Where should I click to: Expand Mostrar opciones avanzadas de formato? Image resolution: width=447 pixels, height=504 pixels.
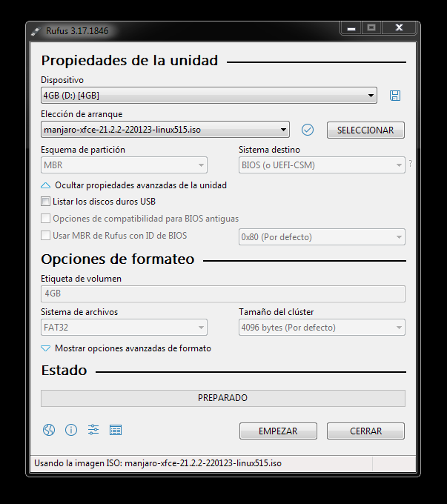coord(126,348)
